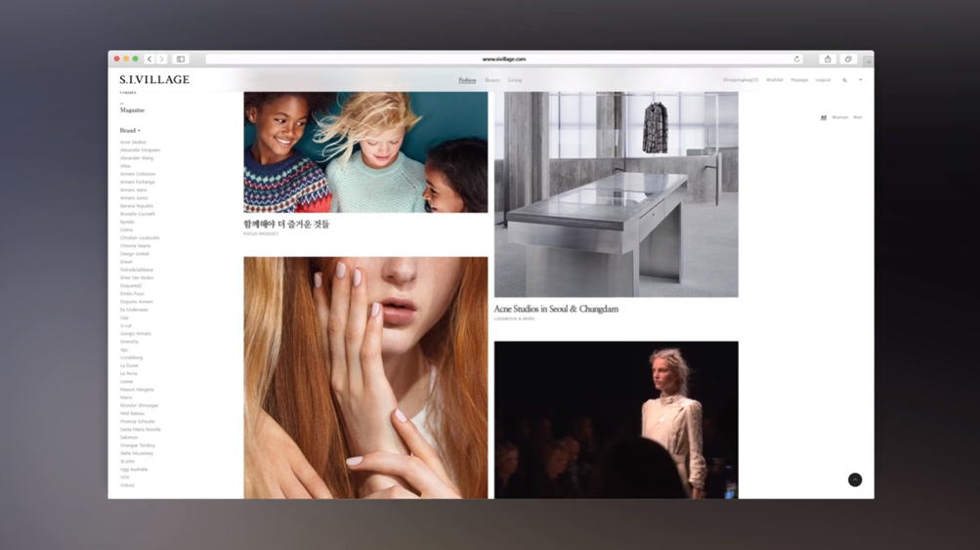Add a new tab with plus button
Screen dimensions: 980x550
pos(868,62)
